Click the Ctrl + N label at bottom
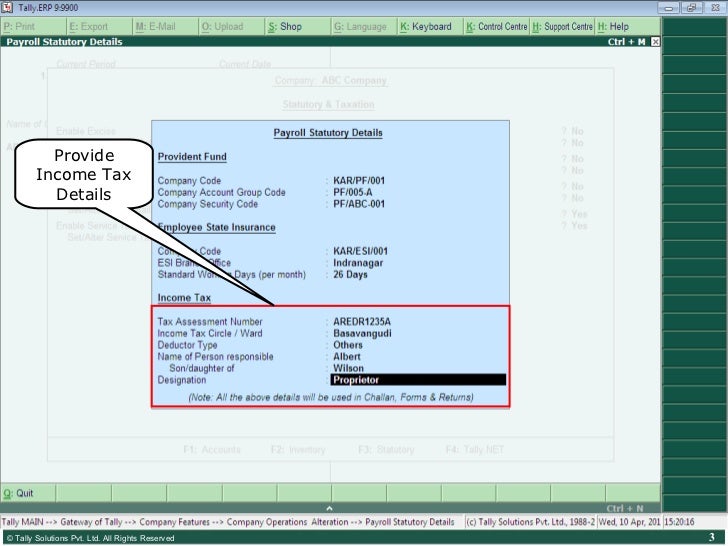The width and height of the screenshot is (728, 546). [x=624, y=508]
